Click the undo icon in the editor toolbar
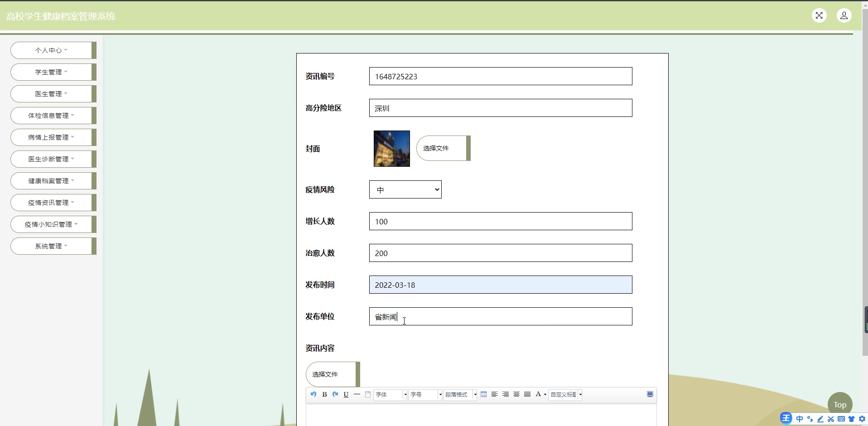Viewport: 868px width, 426px height. coord(313,394)
